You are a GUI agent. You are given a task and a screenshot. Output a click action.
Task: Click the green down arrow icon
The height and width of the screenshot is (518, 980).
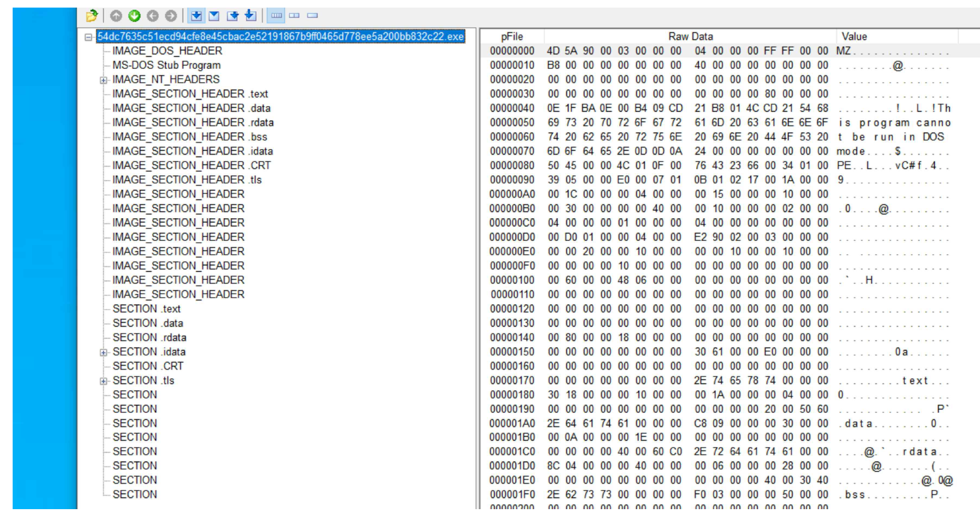pos(134,16)
